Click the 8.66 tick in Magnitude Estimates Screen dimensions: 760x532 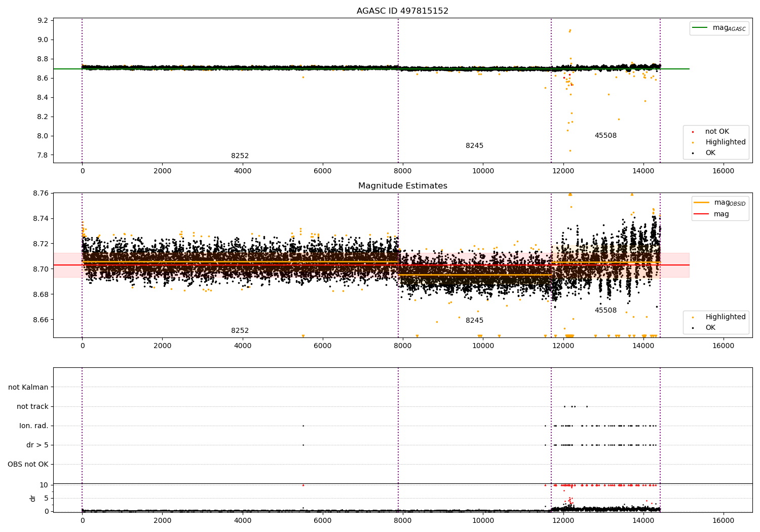tap(41, 320)
